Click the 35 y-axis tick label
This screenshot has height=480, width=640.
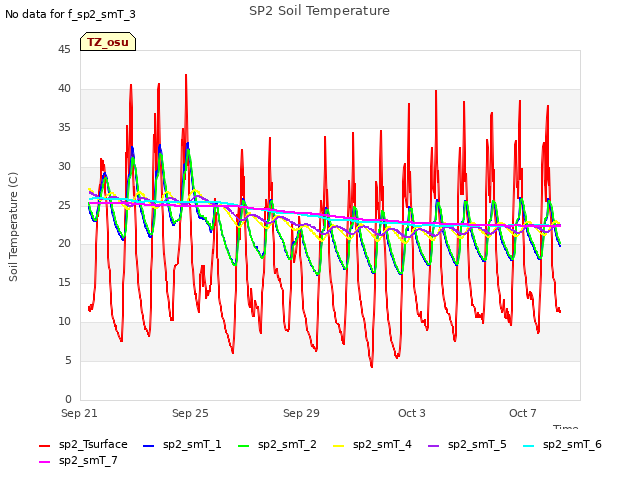point(64,128)
